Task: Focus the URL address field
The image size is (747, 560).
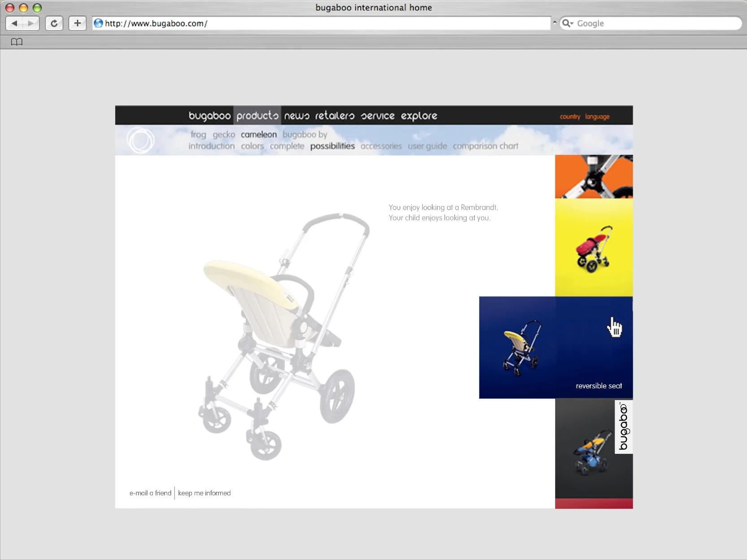Action: point(321,23)
